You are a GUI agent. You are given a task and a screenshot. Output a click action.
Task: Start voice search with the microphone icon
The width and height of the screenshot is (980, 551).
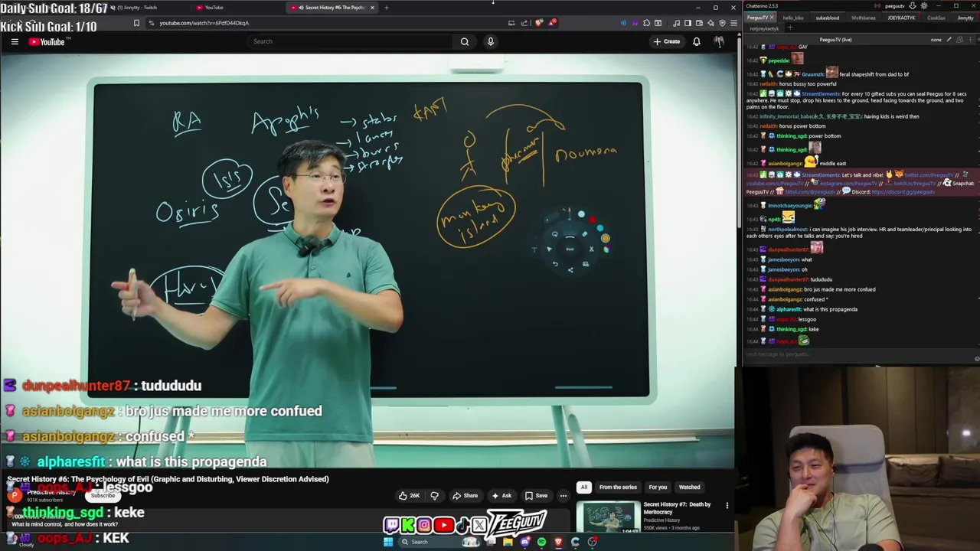coord(491,41)
